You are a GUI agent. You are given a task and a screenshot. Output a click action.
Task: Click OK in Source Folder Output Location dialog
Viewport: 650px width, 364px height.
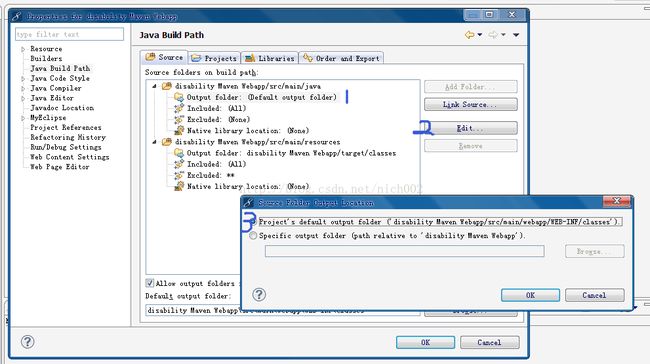pyautogui.click(x=530, y=295)
